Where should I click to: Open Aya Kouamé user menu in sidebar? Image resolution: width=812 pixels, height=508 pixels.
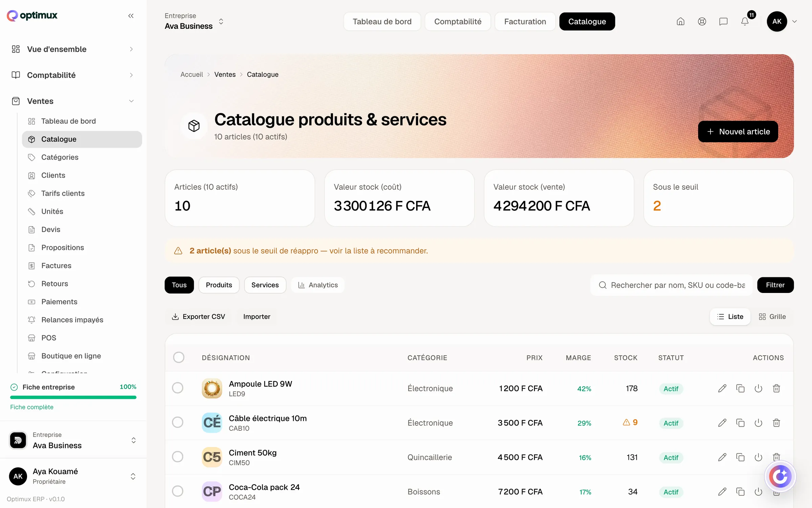click(73, 476)
